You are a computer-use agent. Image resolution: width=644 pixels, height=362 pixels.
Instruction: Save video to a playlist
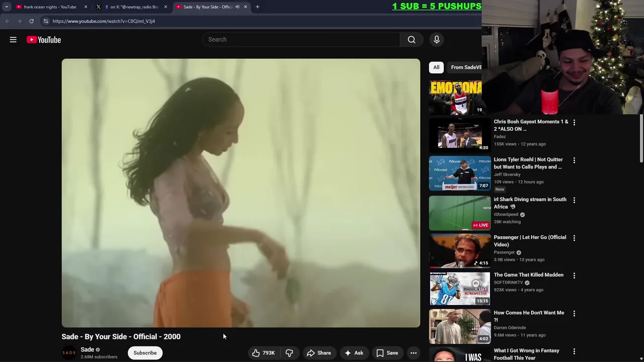(387, 353)
